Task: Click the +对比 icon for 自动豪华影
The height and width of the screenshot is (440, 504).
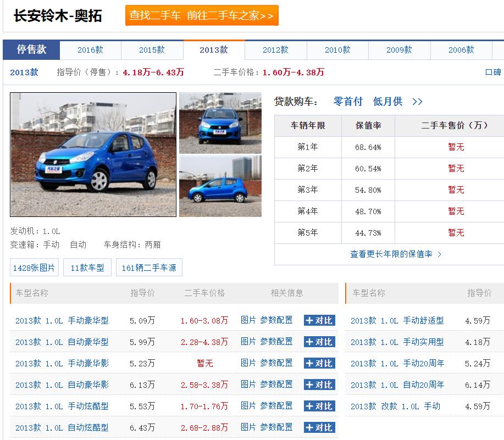Action: pos(319,384)
